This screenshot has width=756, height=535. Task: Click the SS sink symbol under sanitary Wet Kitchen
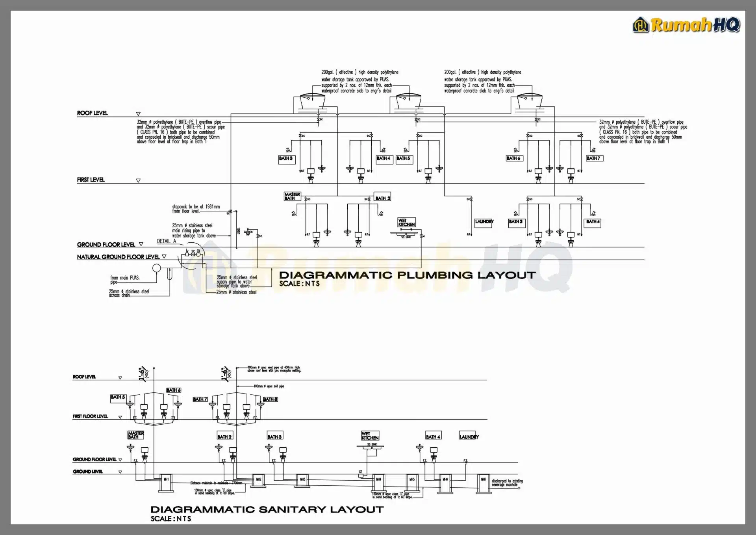tap(372, 446)
